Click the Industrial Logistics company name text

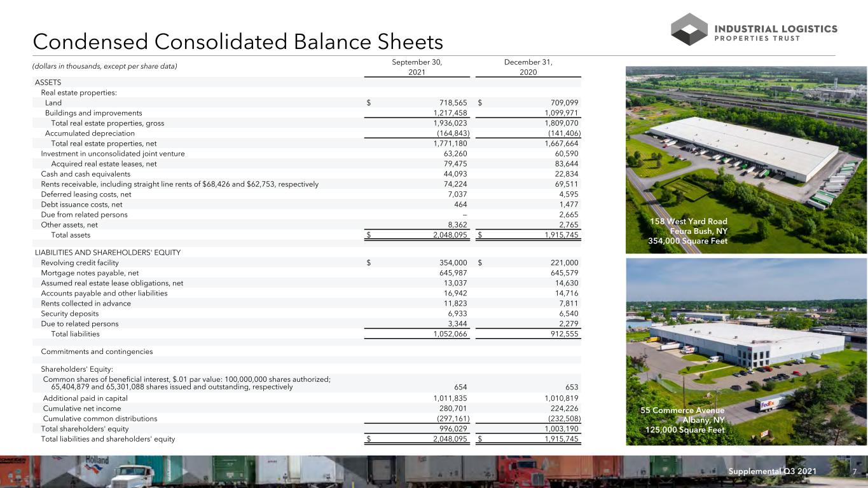pos(777,29)
